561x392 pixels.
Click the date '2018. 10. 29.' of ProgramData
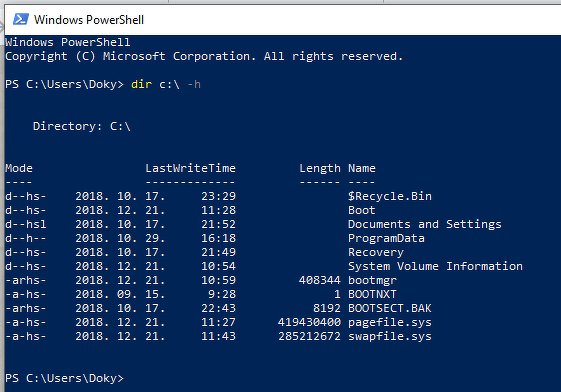120,238
